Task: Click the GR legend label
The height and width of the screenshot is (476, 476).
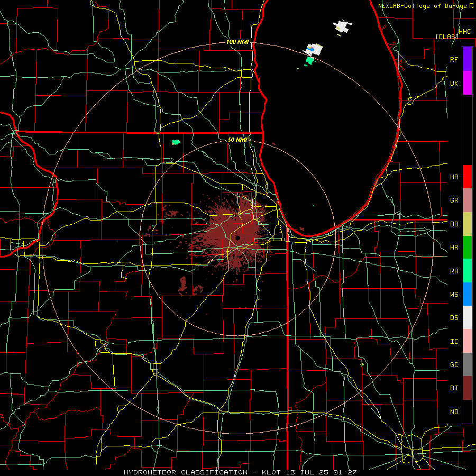Action: click(x=454, y=200)
